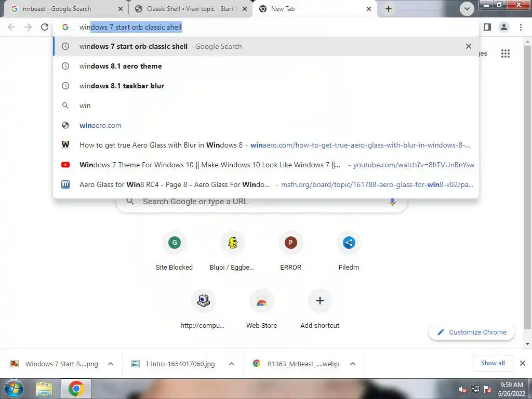Viewport: 532px width, 399px height.
Task: Click the voice search microphone
Action: coord(392,202)
